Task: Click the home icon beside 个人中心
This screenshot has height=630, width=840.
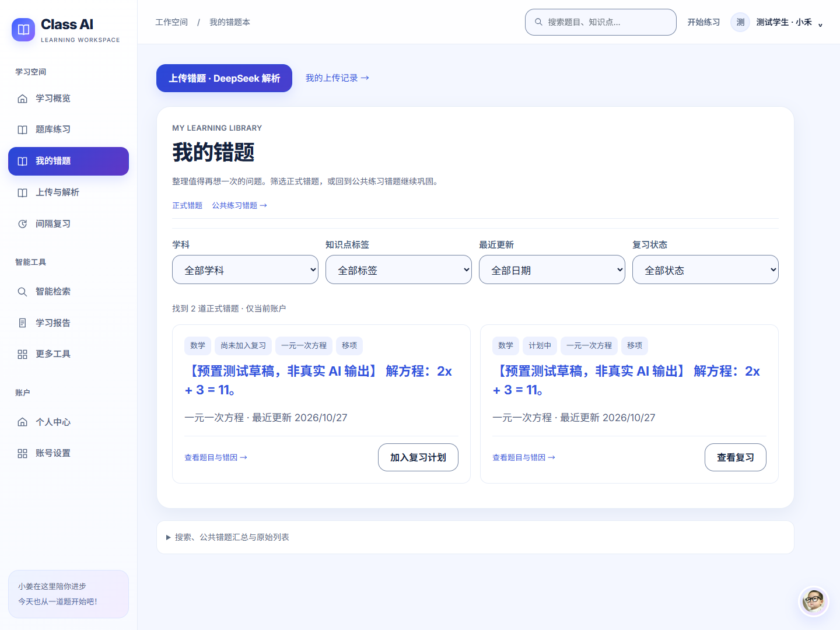Action: point(22,422)
